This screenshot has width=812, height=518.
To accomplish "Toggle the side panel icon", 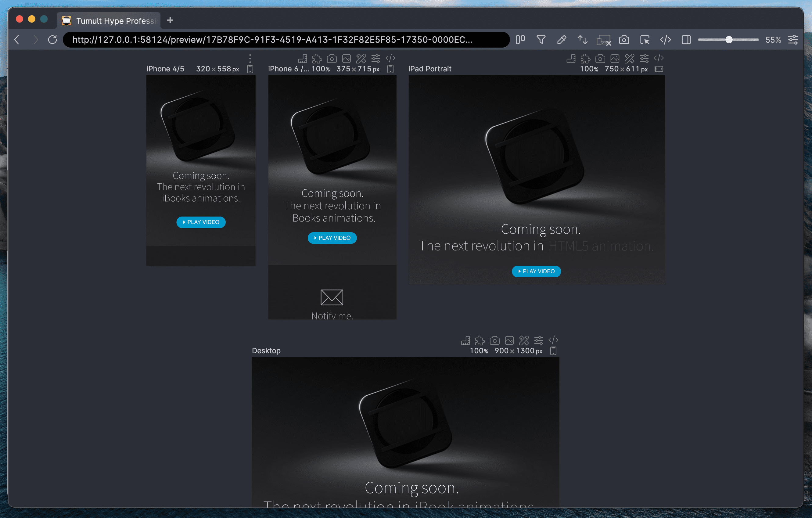I will 686,40.
